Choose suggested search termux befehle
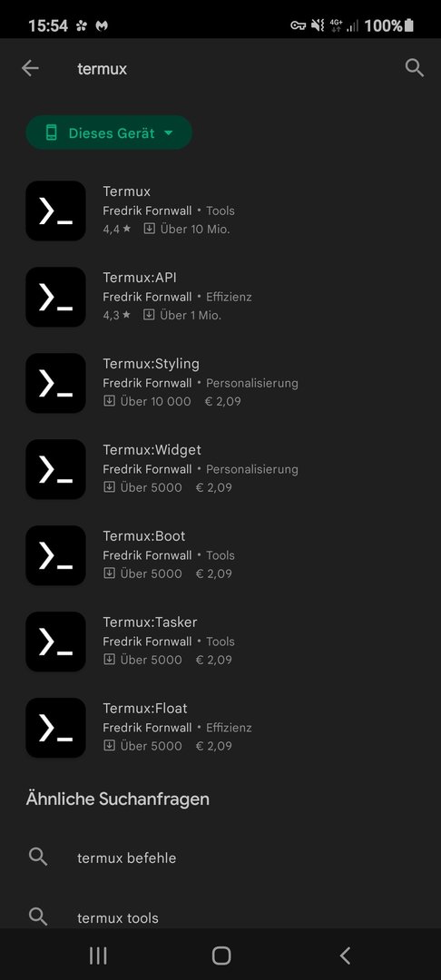 pos(220,857)
